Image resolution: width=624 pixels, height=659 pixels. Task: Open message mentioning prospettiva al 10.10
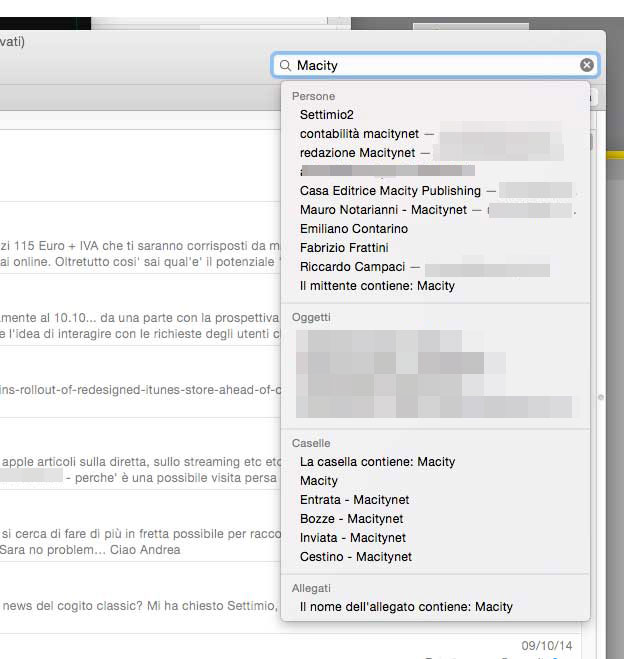[140, 309]
